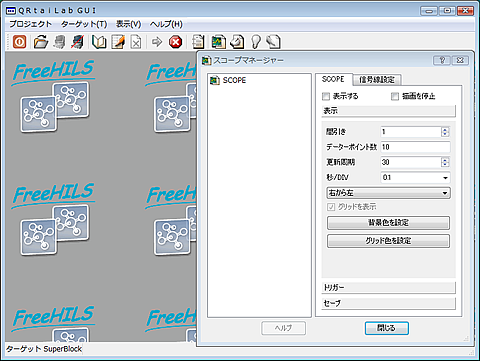Click the 秒/DIV label text
Viewport: 480px width, 361px height.
(337, 177)
